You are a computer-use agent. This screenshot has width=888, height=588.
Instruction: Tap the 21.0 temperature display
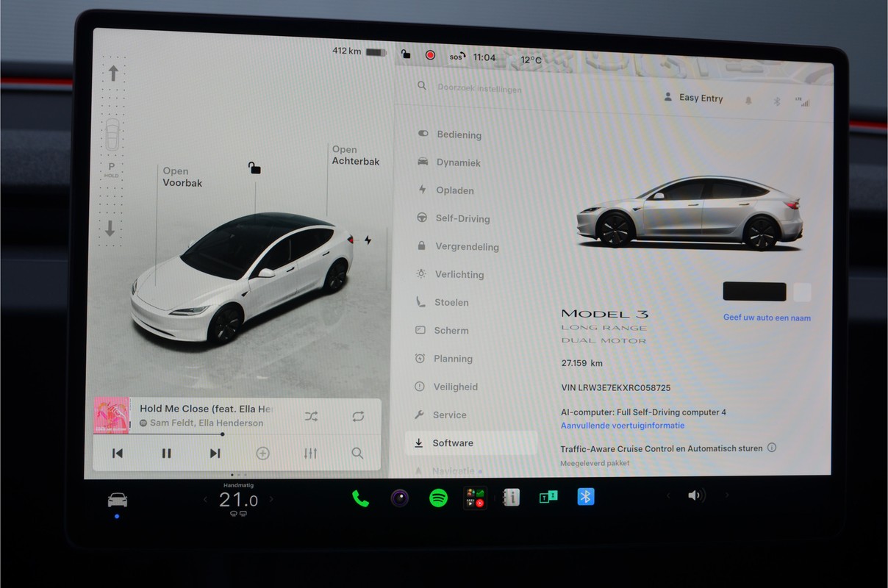[x=238, y=501]
